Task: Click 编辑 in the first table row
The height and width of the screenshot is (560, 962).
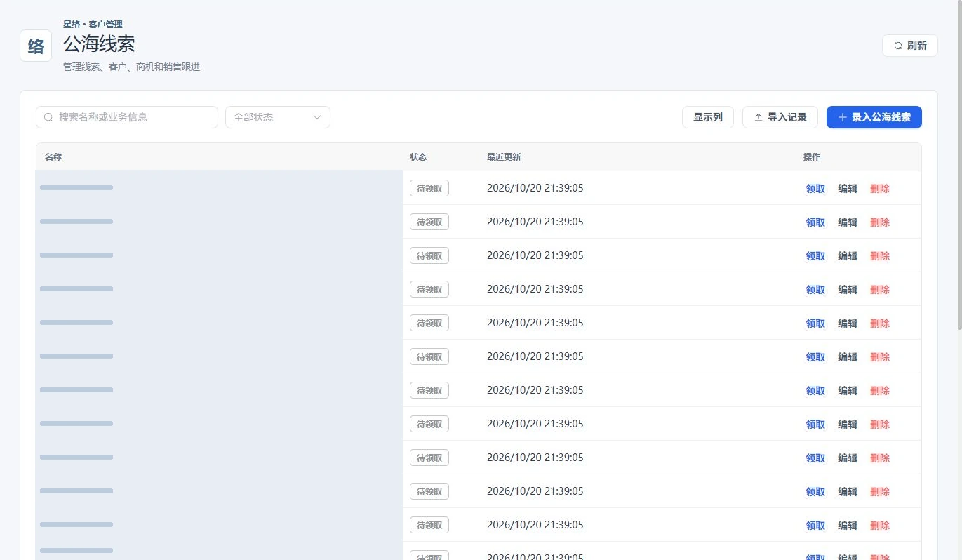Action: [848, 189]
